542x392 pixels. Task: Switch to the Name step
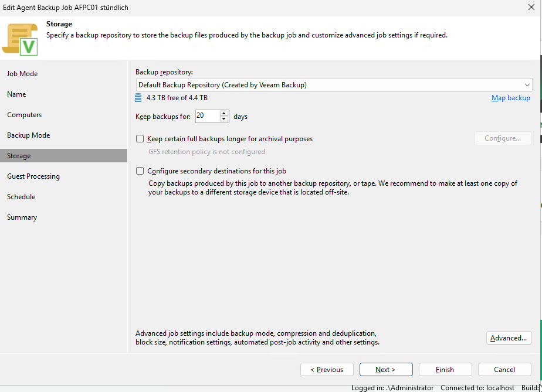(x=16, y=94)
